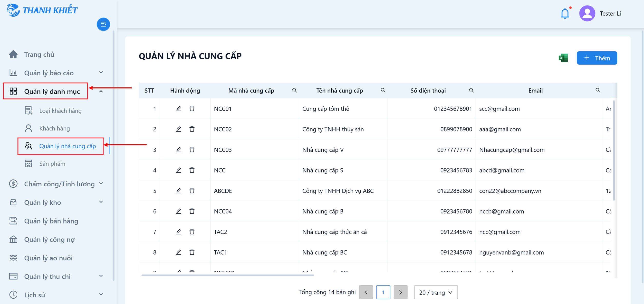Delete supplier NCC04 row
Image resolution: width=644 pixels, height=304 pixels.
pos(192,211)
